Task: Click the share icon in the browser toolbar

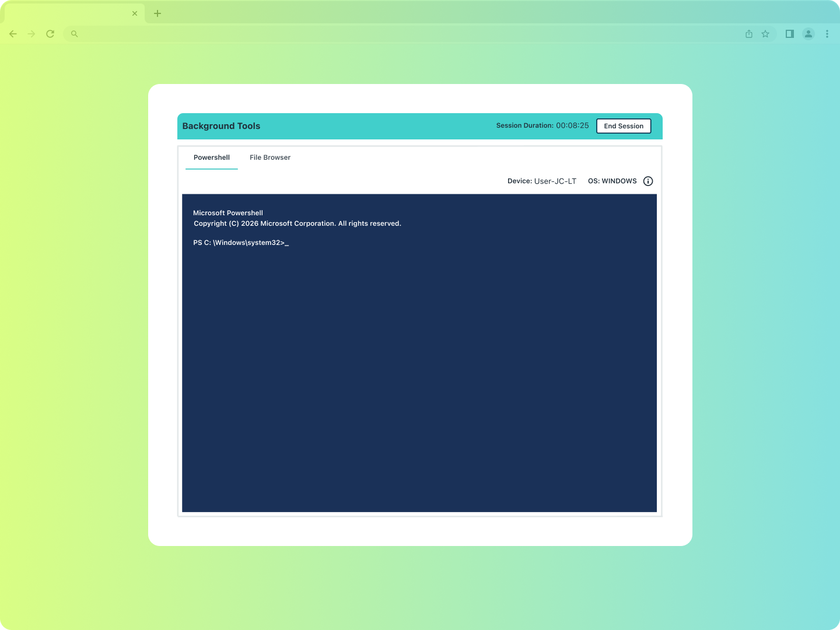Action: [x=749, y=34]
